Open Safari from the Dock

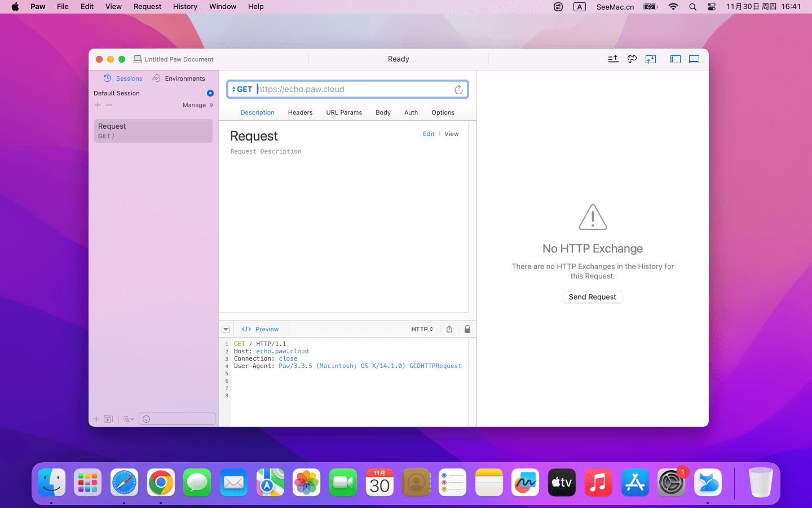click(x=124, y=483)
